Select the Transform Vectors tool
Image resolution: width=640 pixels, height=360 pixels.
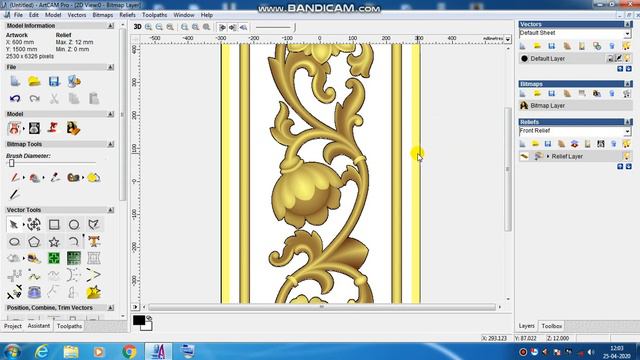pos(34,224)
